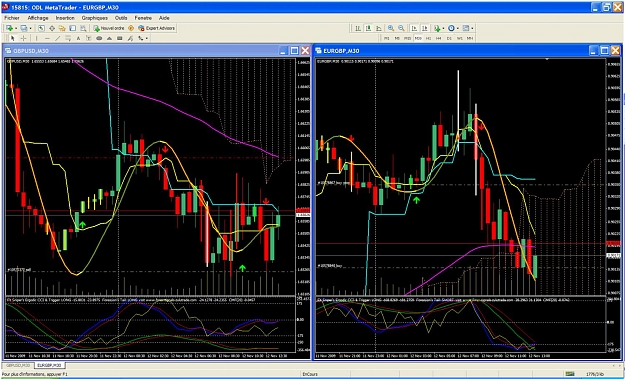This screenshot has width=625, height=379.
Task: Expand the Templates dropdown arrow
Action: pyautogui.click(x=472, y=28)
